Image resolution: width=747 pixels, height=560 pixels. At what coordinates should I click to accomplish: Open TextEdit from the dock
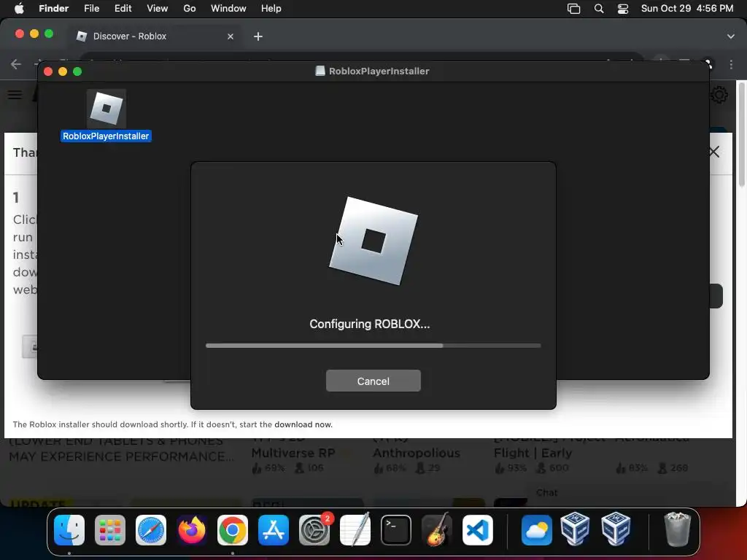[x=355, y=530]
